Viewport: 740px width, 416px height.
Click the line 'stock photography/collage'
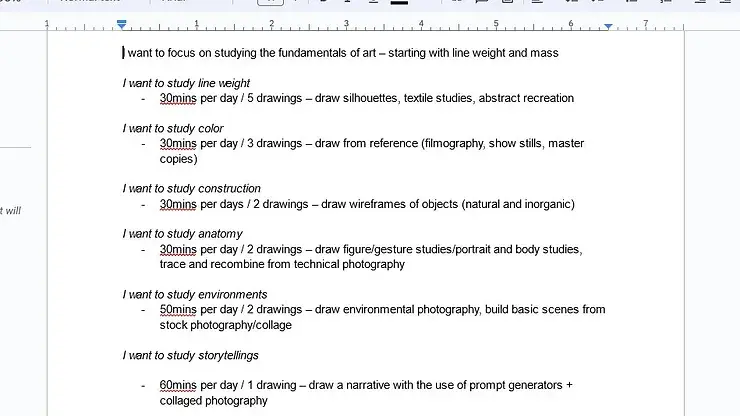226,325
